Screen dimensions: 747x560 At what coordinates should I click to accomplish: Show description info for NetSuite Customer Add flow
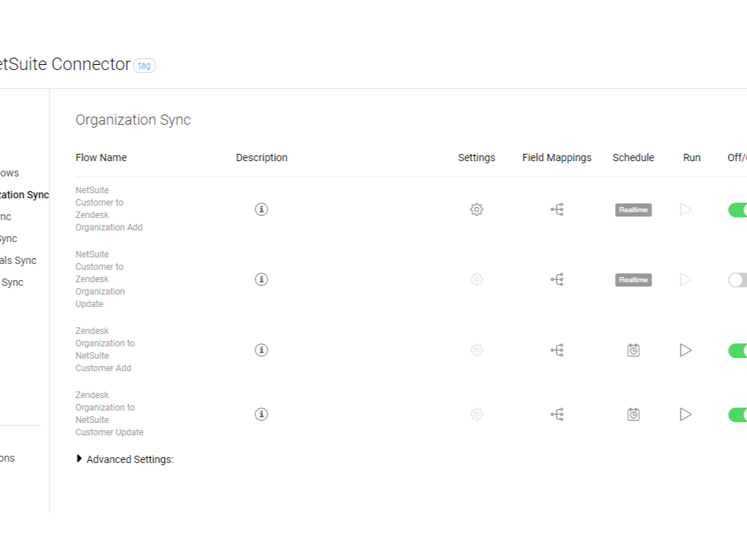point(261,350)
